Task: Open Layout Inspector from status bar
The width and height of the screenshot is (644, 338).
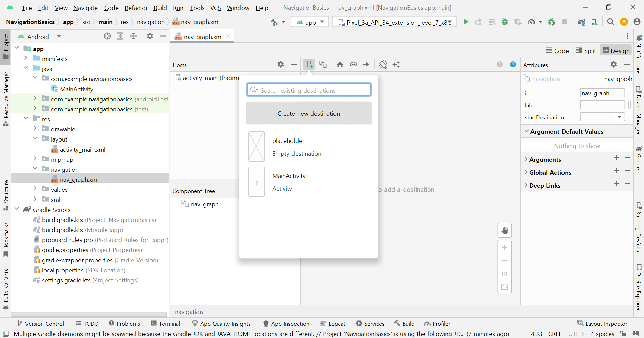Action: click(x=602, y=323)
